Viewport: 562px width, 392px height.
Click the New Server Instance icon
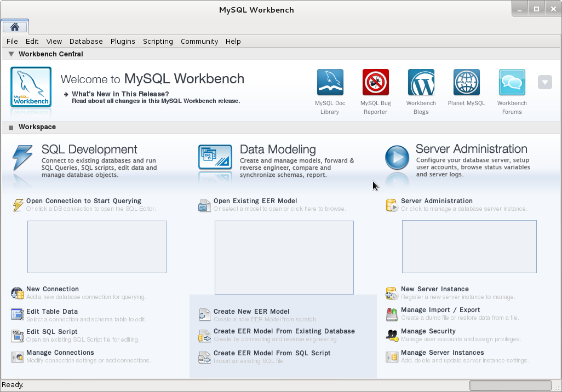pos(392,293)
